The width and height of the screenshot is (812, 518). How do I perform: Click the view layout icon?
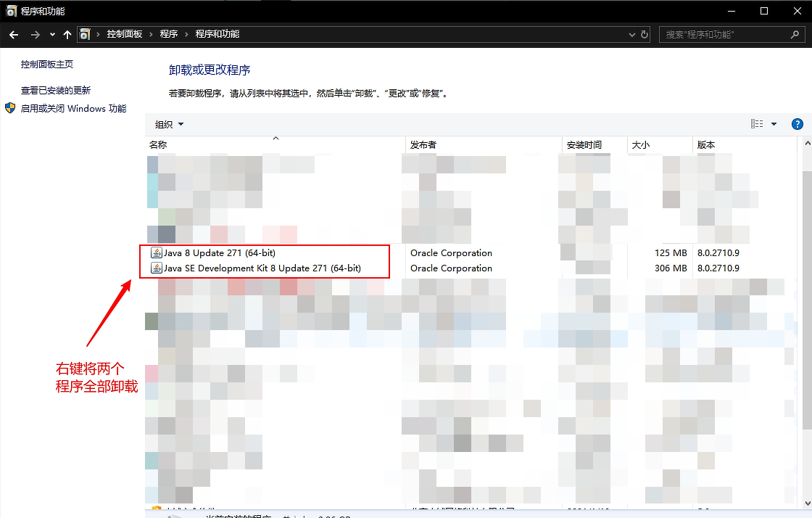point(757,124)
